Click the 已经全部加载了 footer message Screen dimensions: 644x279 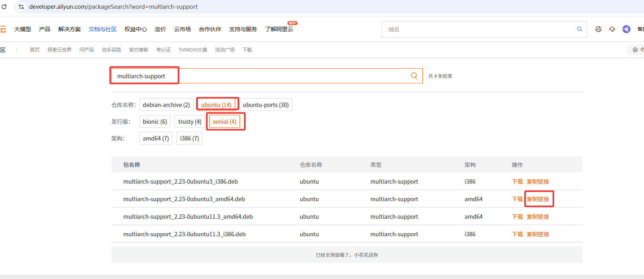pos(347,255)
